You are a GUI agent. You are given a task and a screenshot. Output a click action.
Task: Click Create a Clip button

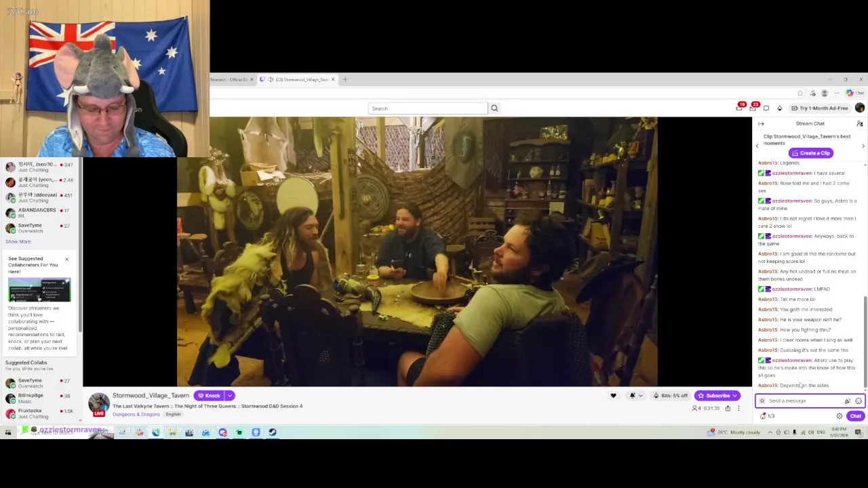pyautogui.click(x=810, y=153)
